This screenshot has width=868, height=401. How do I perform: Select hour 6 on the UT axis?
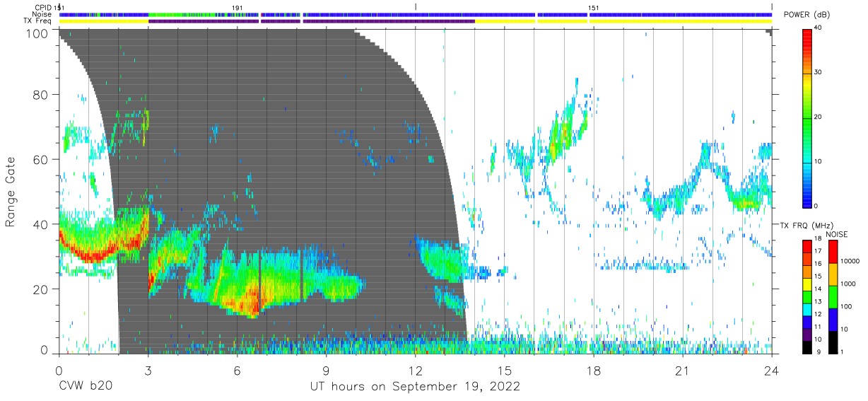point(237,371)
